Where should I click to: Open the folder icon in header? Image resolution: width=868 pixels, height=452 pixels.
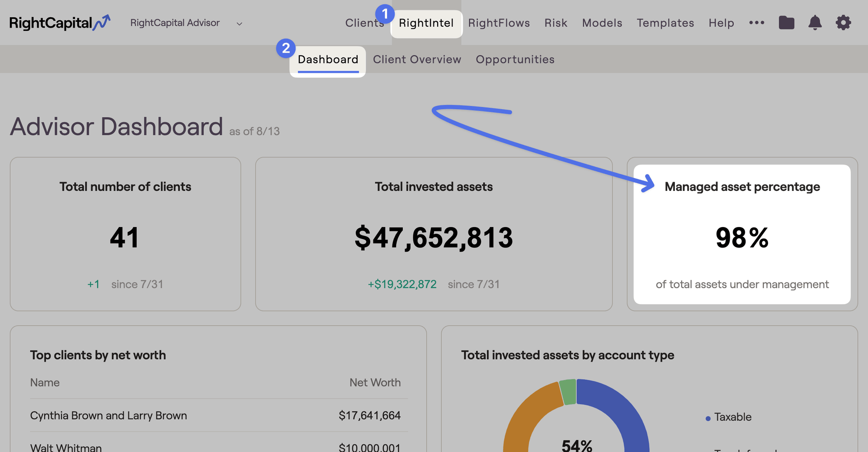787,23
